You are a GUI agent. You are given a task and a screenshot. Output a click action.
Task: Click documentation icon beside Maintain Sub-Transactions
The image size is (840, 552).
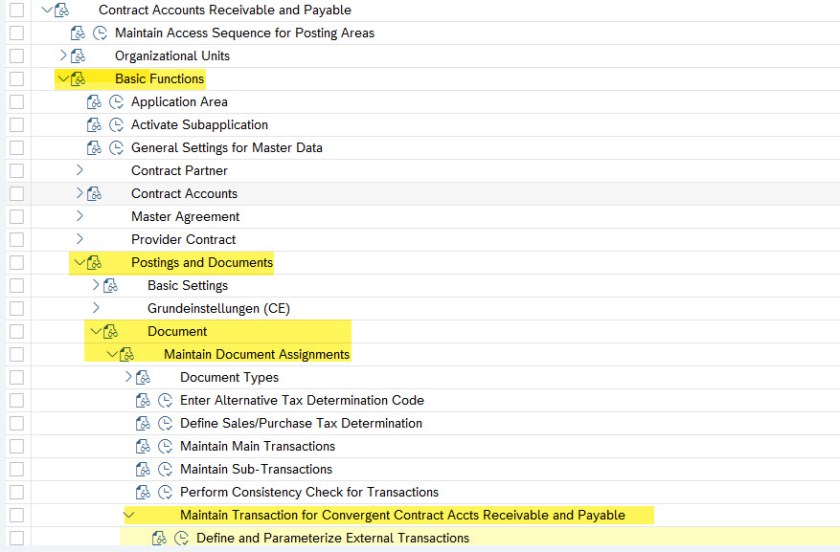144,469
